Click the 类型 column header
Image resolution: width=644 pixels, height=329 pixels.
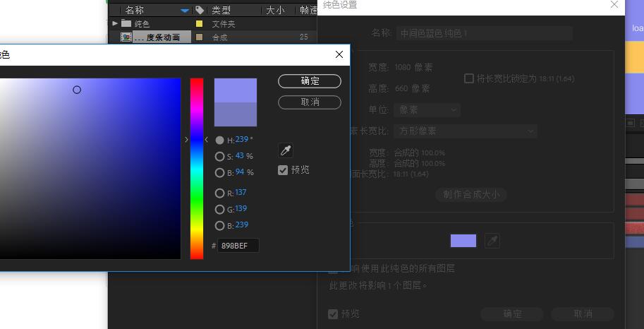[221, 10]
